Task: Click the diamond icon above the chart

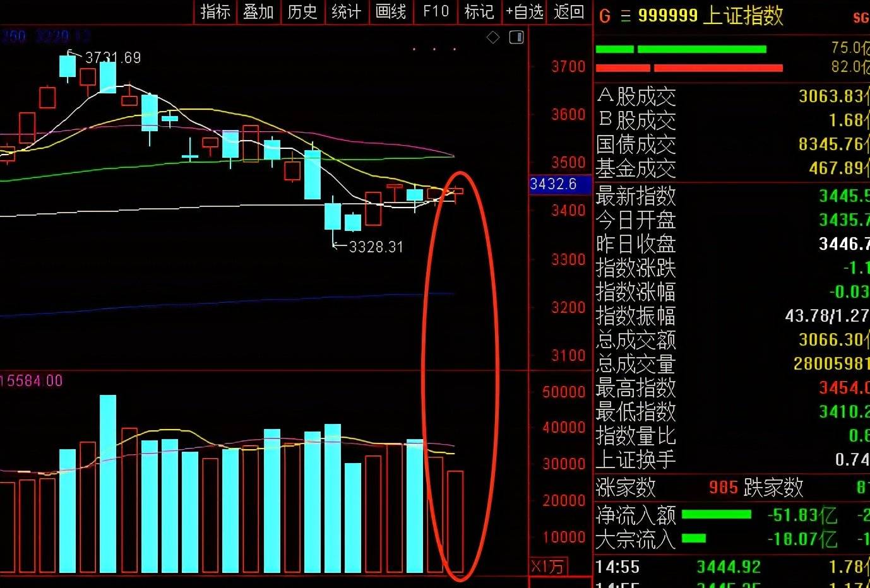Action: coord(493,38)
